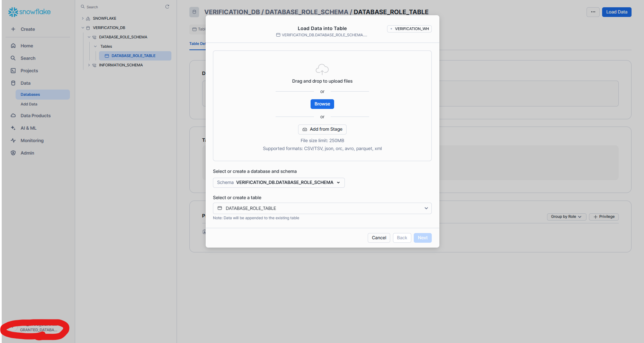Click the DATABASE_ROLE_SCHEMA schema icon
Viewport: 644px width, 343px height.
point(94,37)
